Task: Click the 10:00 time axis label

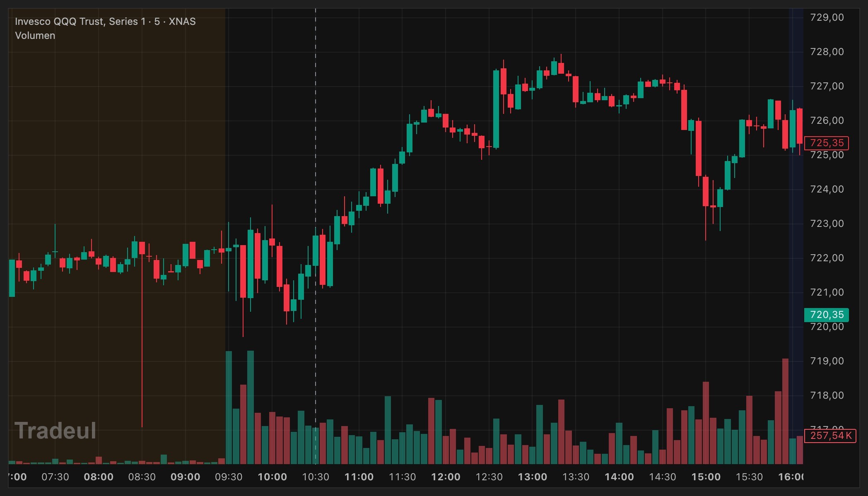Action: click(272, 477)
